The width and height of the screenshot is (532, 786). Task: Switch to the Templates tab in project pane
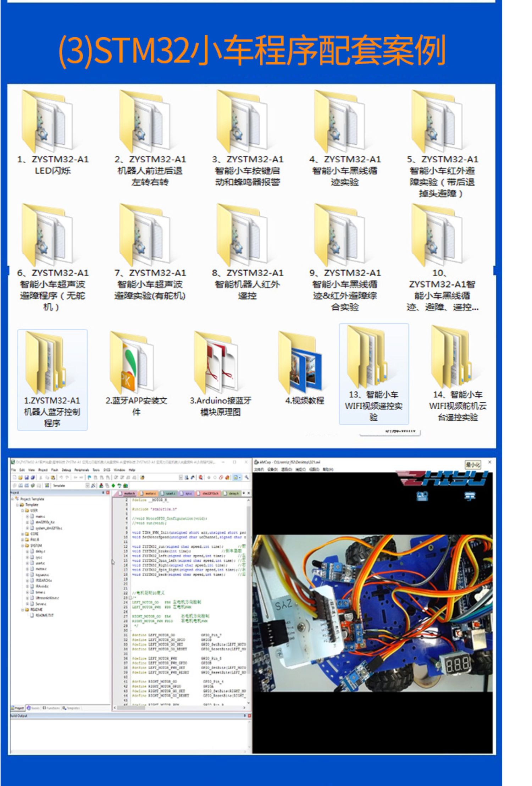click(x=71, y=708)
